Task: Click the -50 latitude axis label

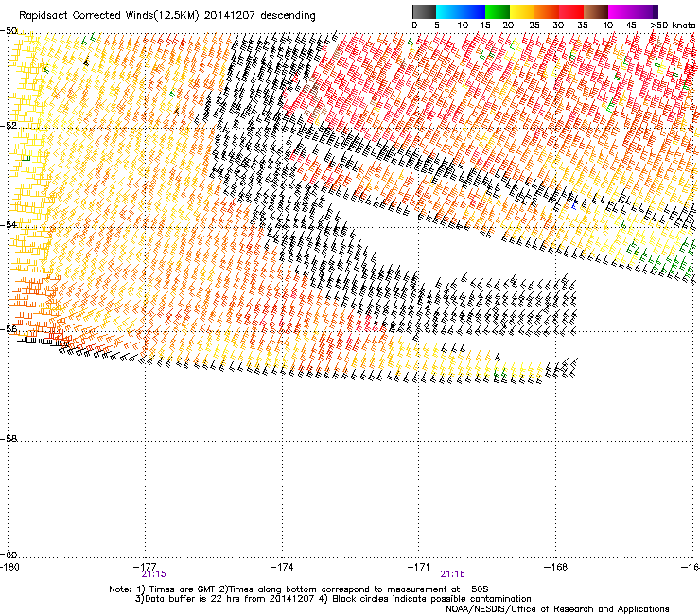Action: (9, 31)
